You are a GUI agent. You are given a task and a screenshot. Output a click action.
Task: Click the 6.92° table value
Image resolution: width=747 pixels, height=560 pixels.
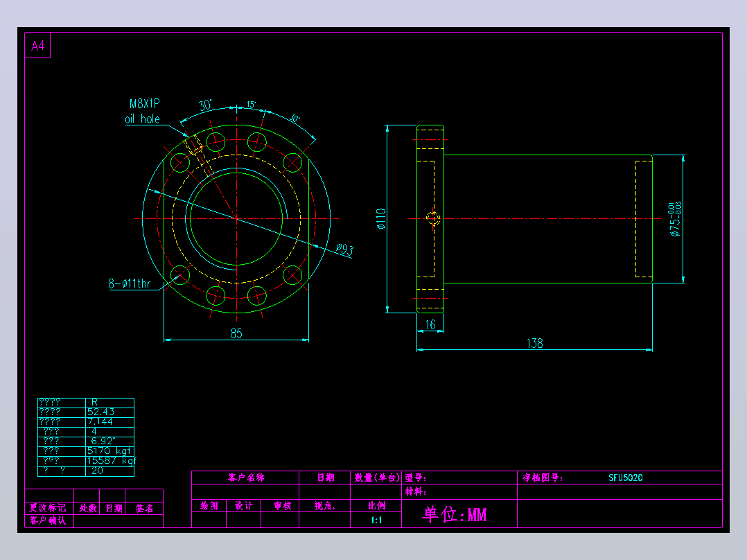103,441
